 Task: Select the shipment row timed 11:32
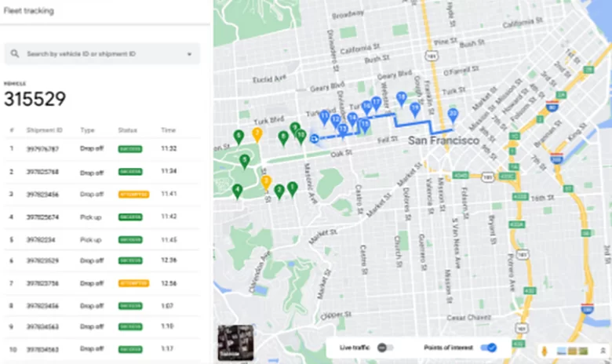(102, 148)
